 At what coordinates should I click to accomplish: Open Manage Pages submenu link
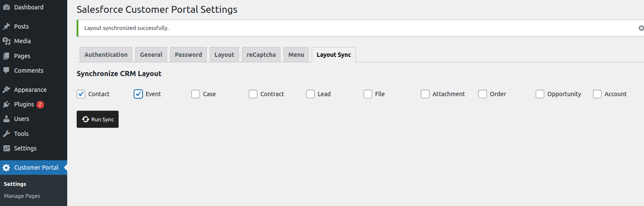pos(22,196)
